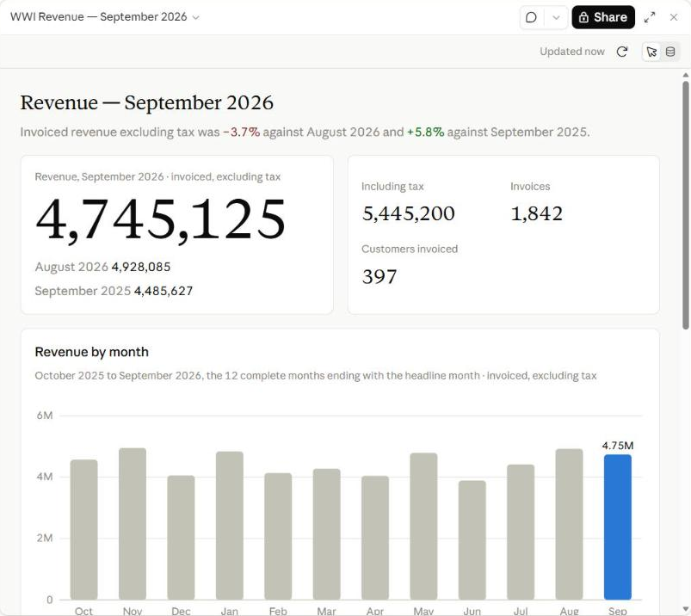Expand the dropdown arrow beside comment icon

556,17
